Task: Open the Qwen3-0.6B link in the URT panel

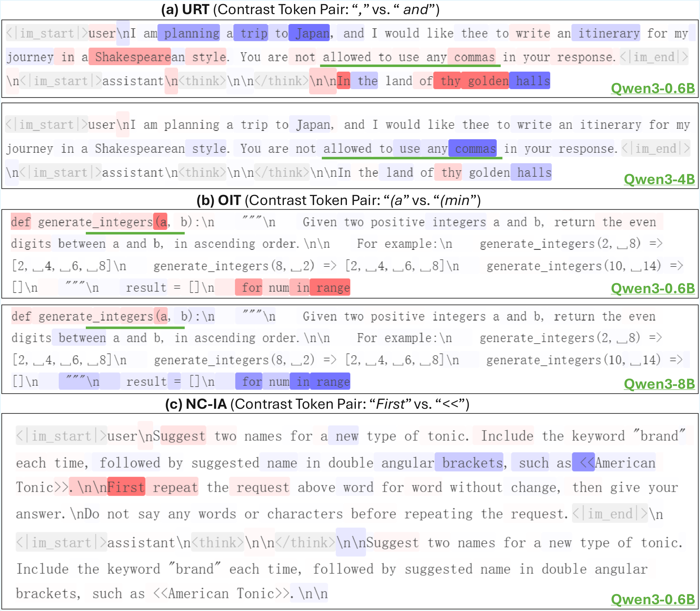Action: (653, 89)
